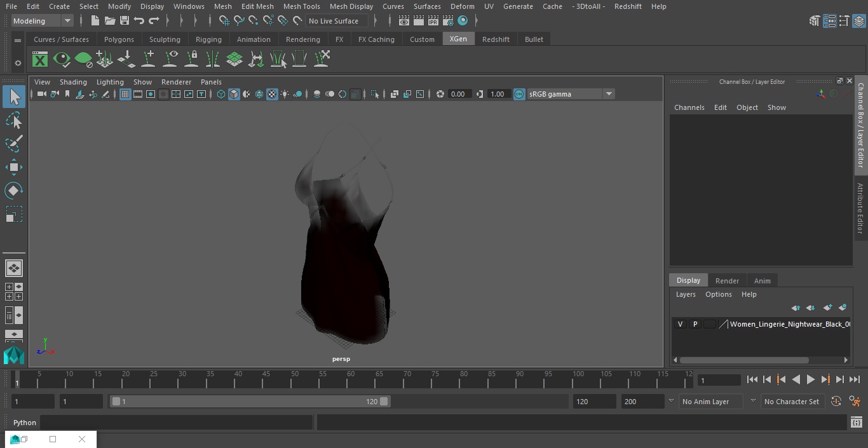Click the Channels menu in Channel Box
868x448 pixels.
pos(689,107)
